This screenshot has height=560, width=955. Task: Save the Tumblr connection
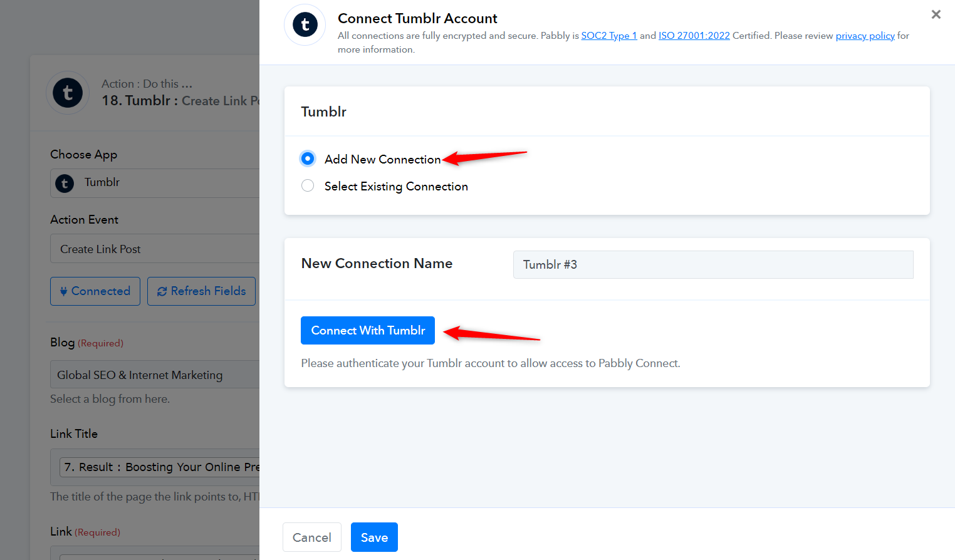374,537
